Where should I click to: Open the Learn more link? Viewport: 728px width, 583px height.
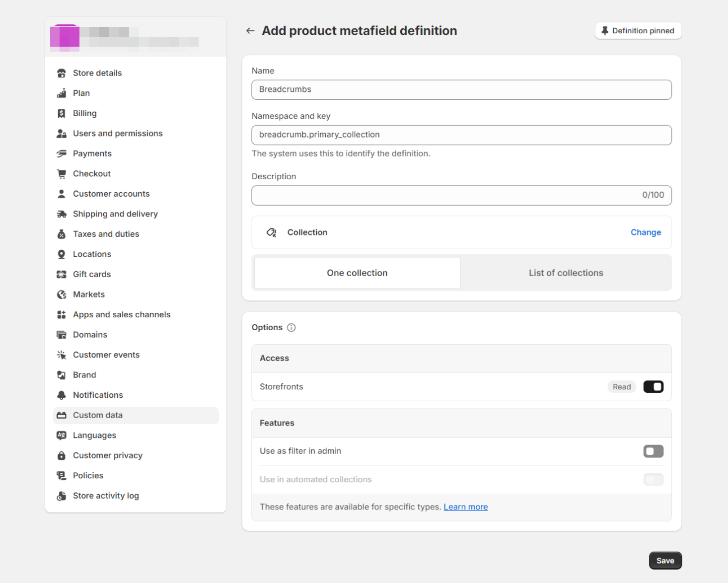coord(466,507)
